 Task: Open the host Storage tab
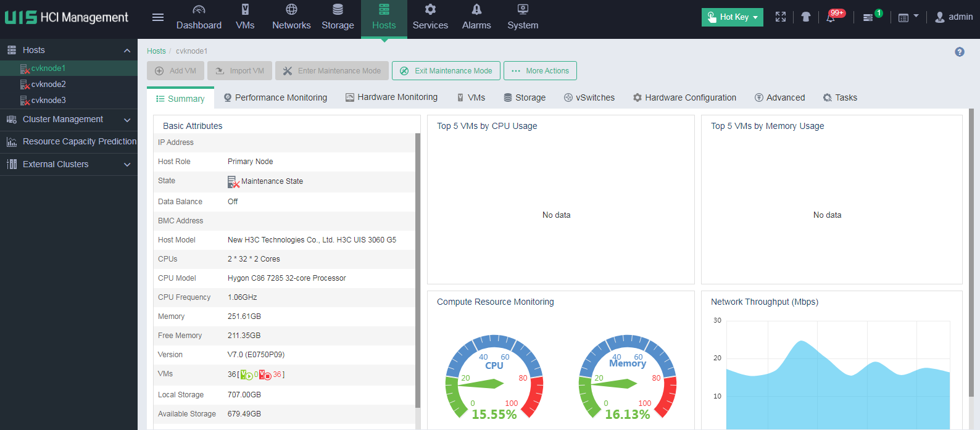(x=525, y=97)
